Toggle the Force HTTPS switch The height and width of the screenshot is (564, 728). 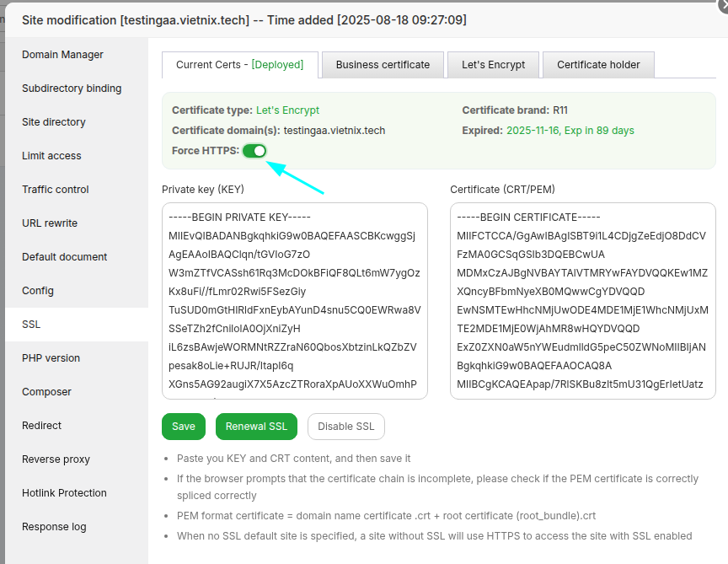254,151
